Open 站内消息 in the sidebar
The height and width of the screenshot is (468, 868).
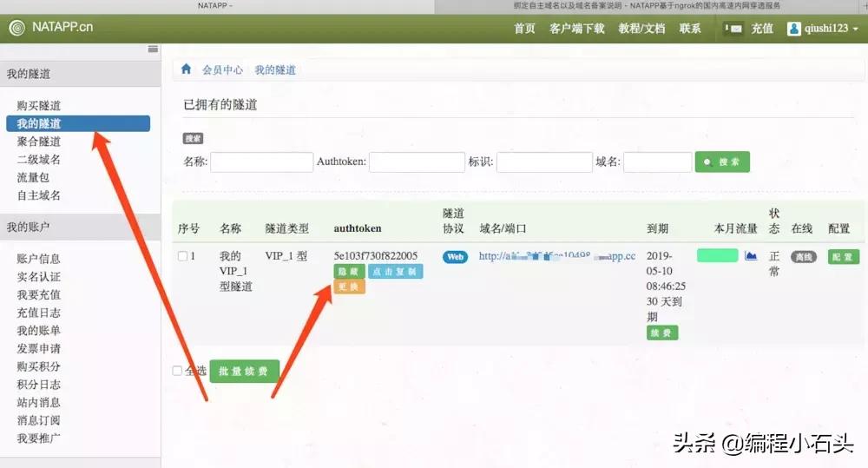39,402
